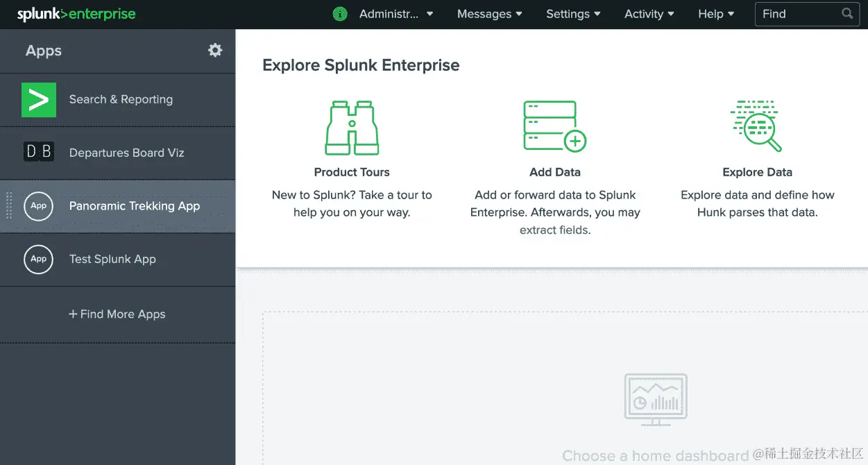868x465 pixels.
Task: Click the Test Splunk App circle icon
Action: pyautogui.click(x=39, y=259)
